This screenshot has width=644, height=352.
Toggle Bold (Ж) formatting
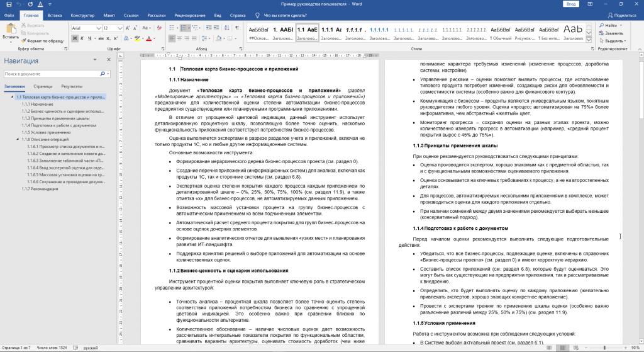[x=74, y=38]
